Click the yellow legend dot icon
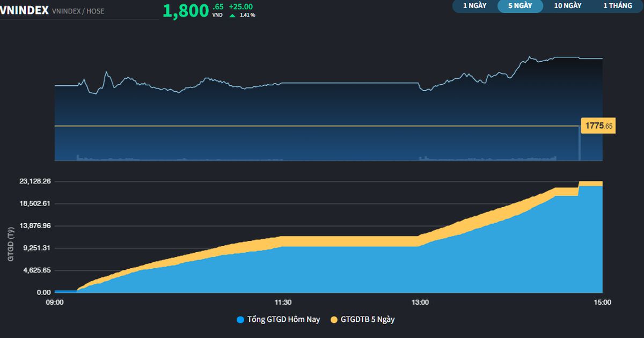 click(335, 319)
